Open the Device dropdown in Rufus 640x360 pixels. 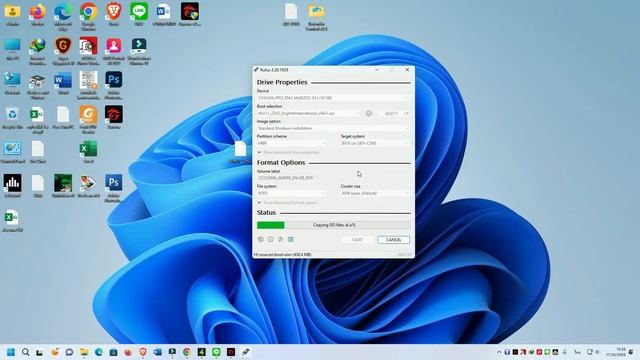pos(333,98)
